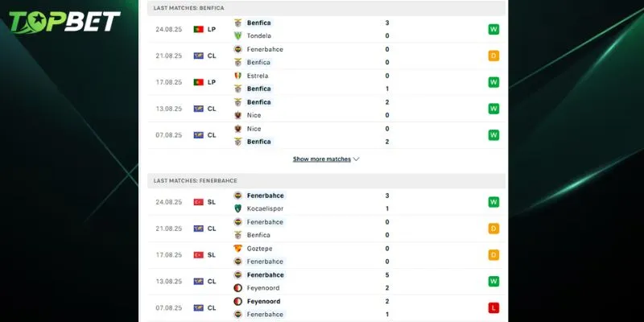
Task: Expand the list with the Show more matches chevron
Action: 357,159
